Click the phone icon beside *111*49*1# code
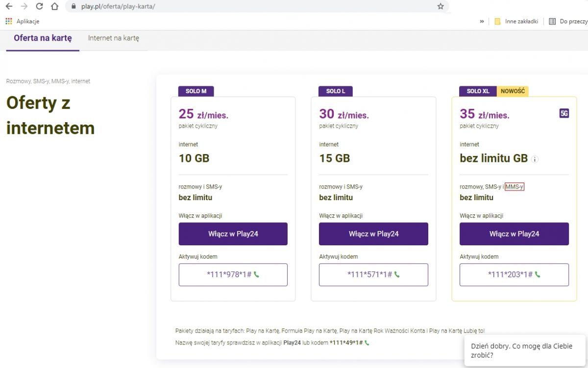The width and height of the screenshot is (588, 368). [x=367, y=342]
